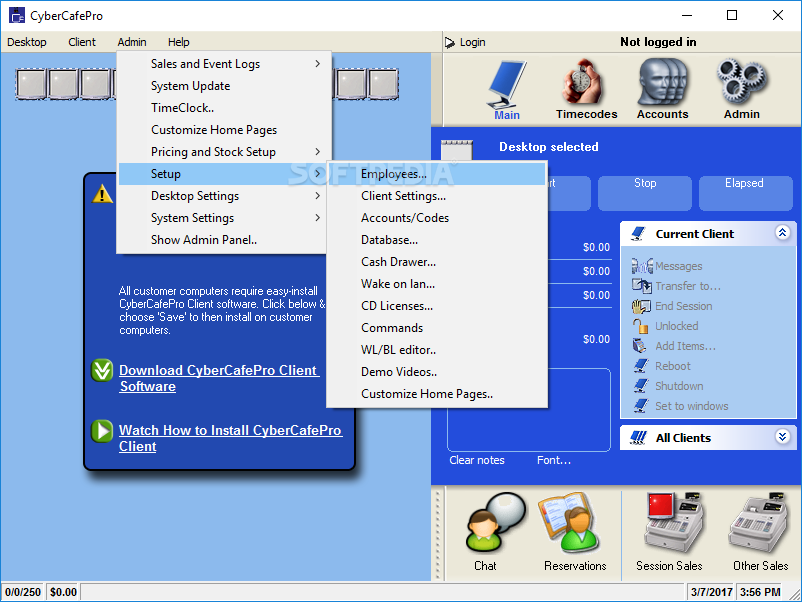Click the $0.00 status bar total

tap(63, 592)
